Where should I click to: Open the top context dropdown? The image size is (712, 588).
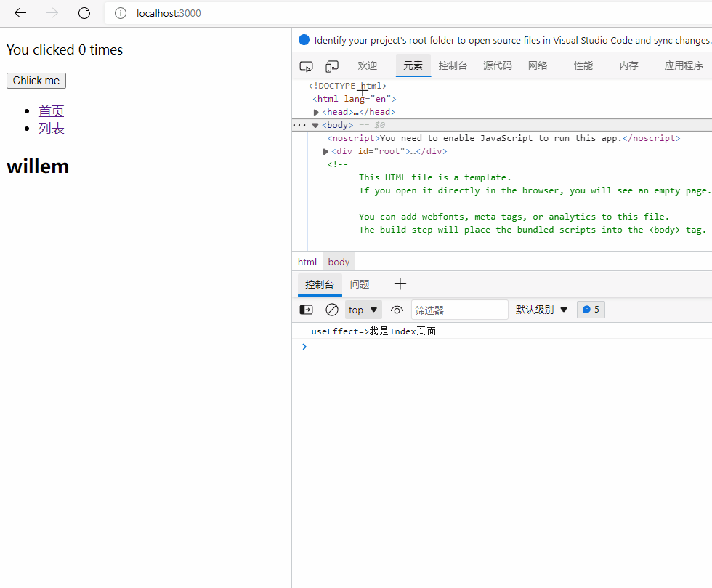tap(363, 310)
